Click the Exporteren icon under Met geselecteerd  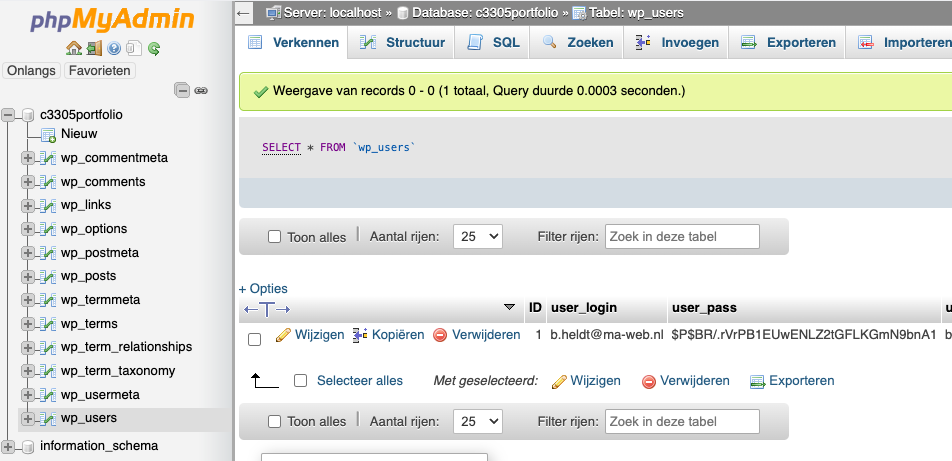tap(757, 381)
